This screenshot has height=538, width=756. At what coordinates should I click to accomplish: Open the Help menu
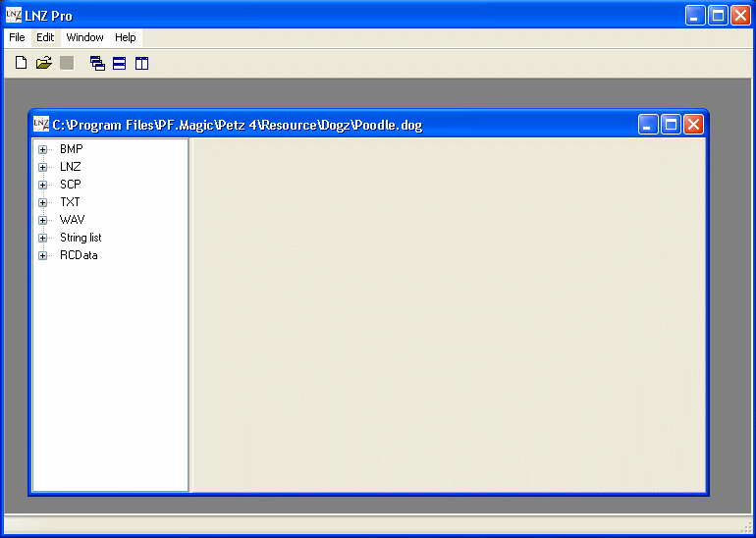click(126, 37)
